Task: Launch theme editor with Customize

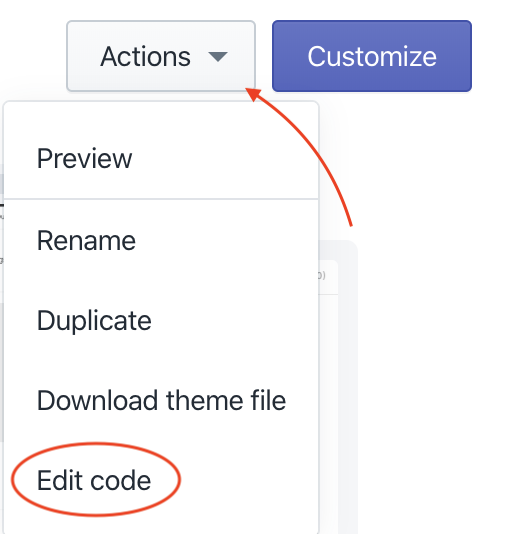Action: click(372, 56)
